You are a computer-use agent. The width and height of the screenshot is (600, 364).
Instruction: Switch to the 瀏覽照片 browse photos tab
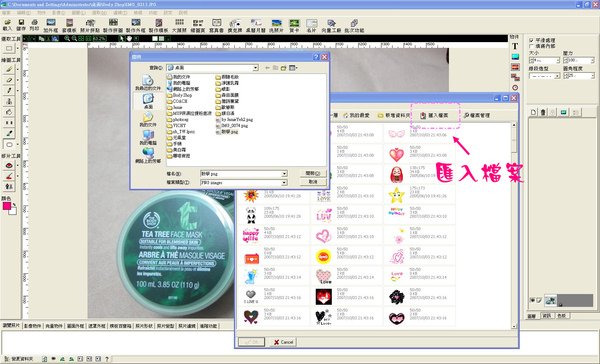(x=11, y=325)
